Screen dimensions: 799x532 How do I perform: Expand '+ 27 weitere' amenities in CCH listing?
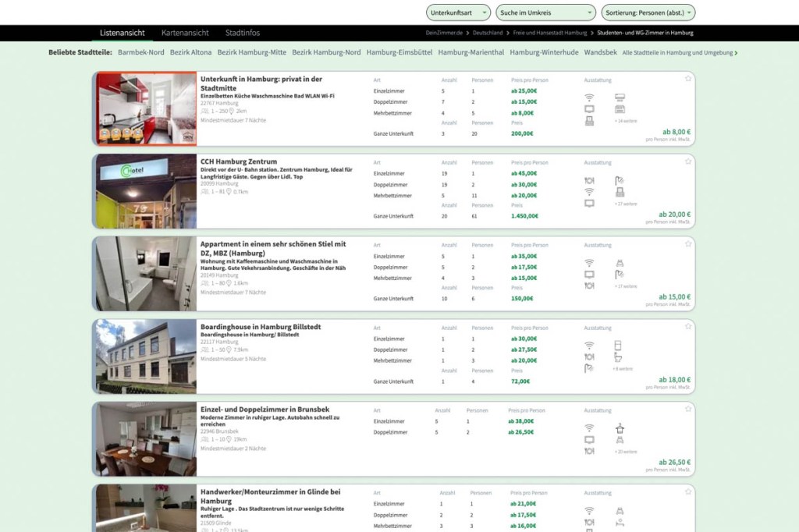tap(625, 204)
